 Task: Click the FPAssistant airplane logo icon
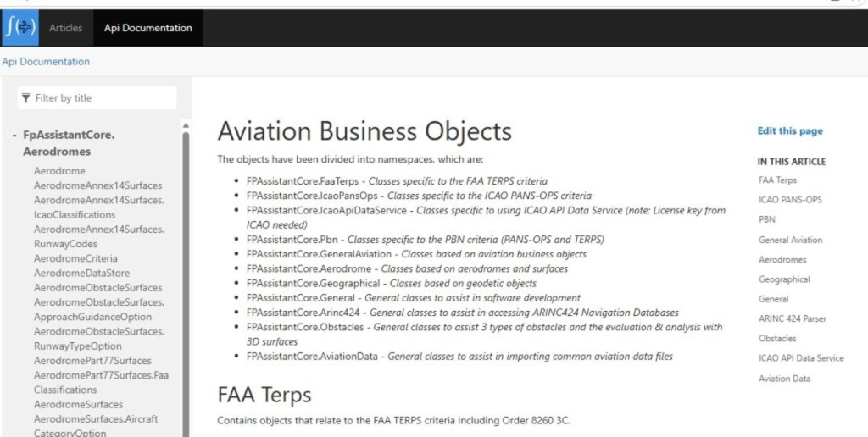click(x=20, y=28)
